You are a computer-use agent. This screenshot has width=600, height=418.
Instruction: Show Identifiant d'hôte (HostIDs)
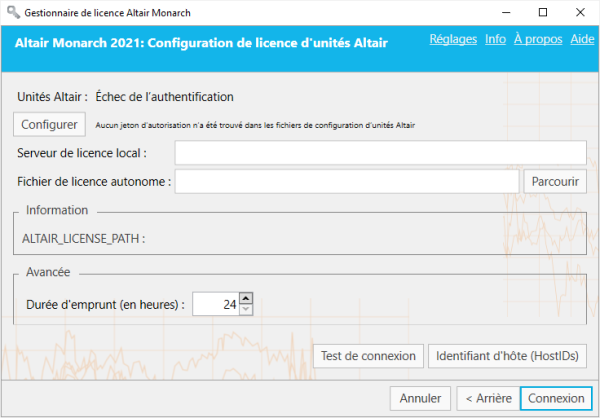pos(508,356)
